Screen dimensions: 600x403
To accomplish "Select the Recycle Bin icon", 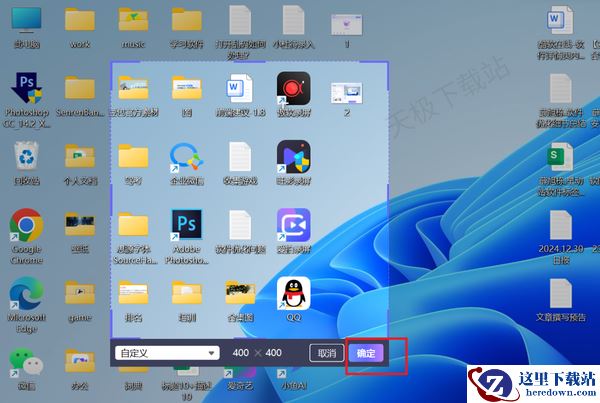I will click(x=26, y=155).
